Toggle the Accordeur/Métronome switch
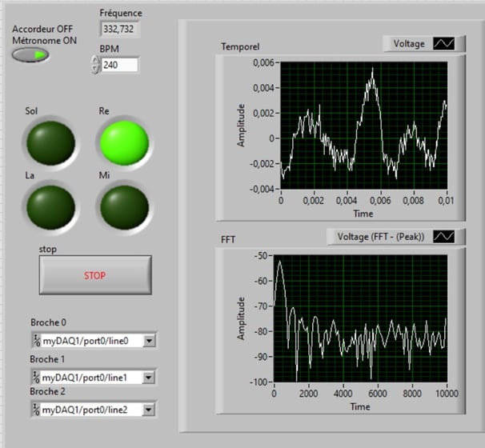485x448 pixels. pyautogui.click(x=30, y=55)
